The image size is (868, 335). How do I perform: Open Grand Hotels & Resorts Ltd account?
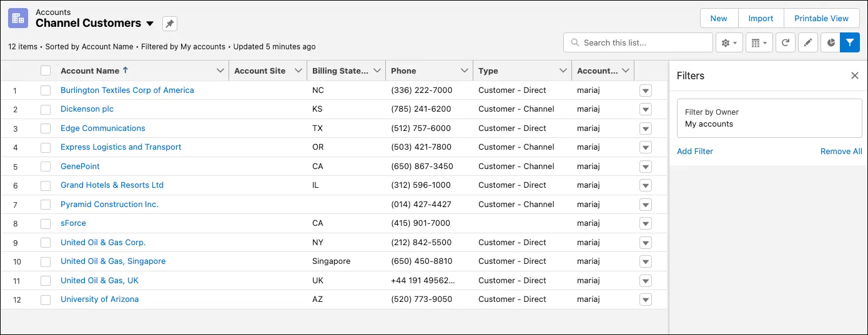pyautogui.click(x=112, y=185)
